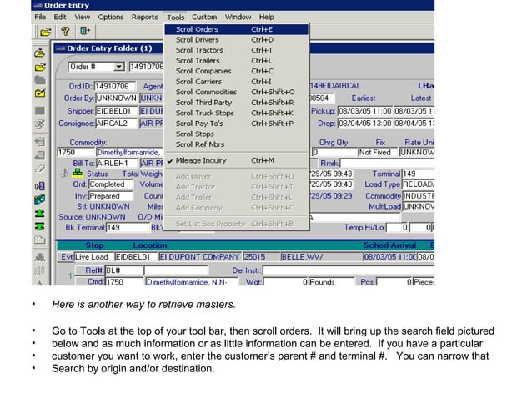Open the View menu
The width and height of the screenshot is (532, 399).
(x=83, y=17)
